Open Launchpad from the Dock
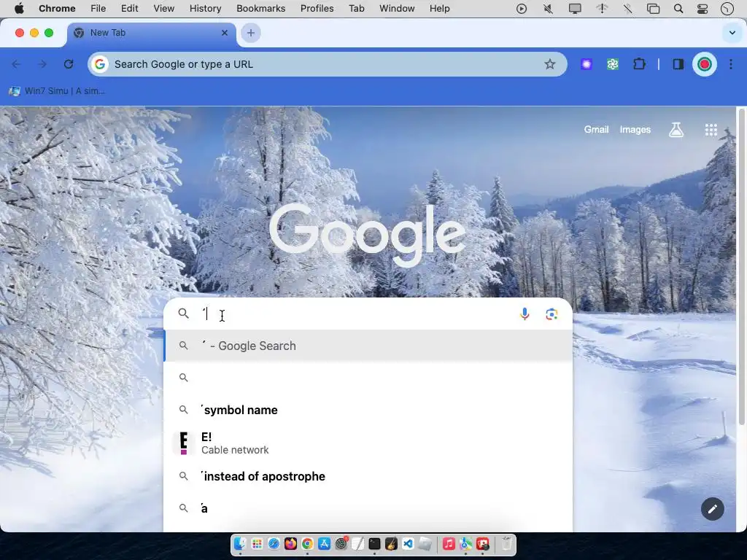The height and width of the screenshot is (560, 747). (257, 544)
